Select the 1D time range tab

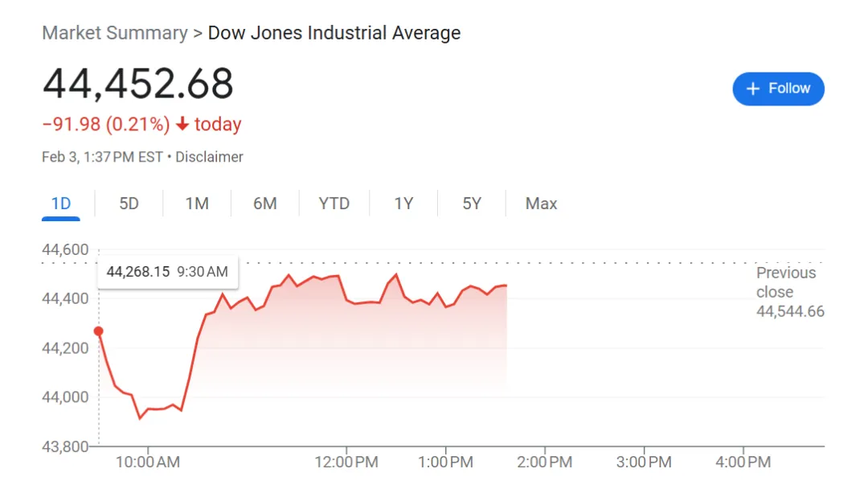coord(61,203)
